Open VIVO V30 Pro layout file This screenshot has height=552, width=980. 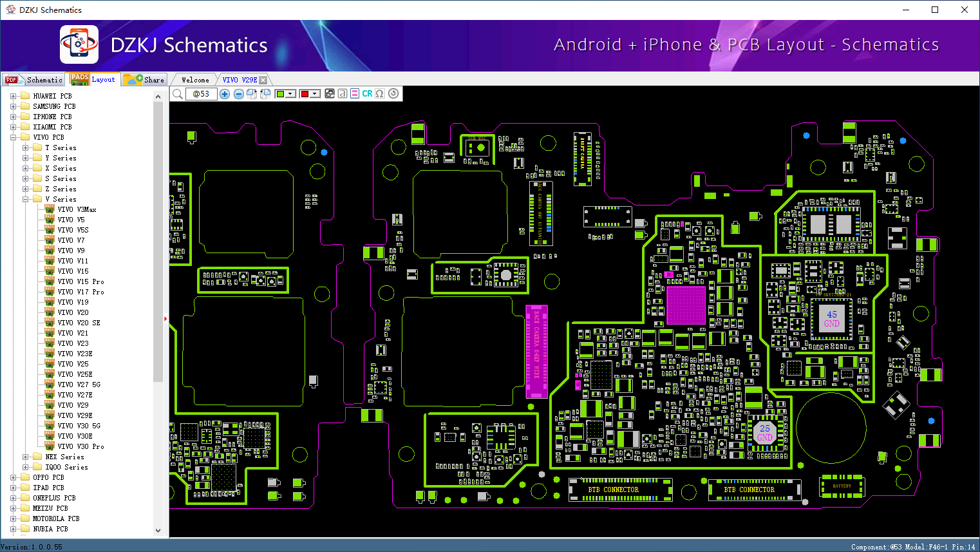click(x=80, y=446)
